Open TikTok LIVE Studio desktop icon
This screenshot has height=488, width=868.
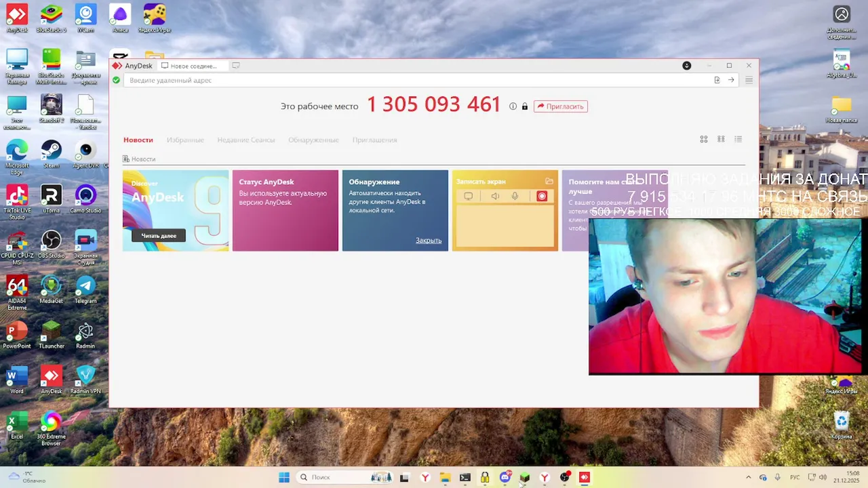tap(17, 202)
